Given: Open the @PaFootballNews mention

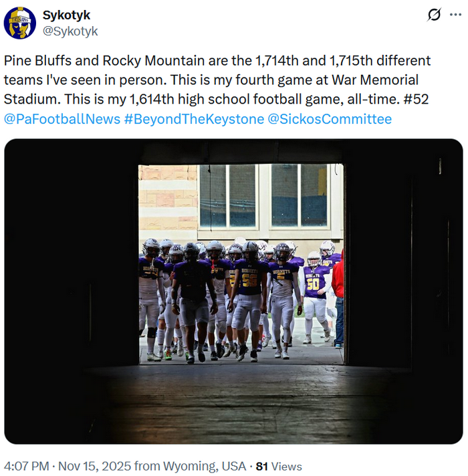Looking at the screenshot, I should 62,119.
